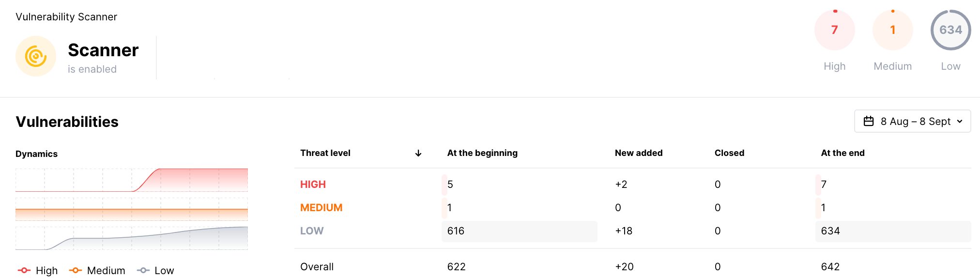The width and height of the screenshot is (980, 278).
Task: Toggle the Low series in chart legend
Action: 155,270
